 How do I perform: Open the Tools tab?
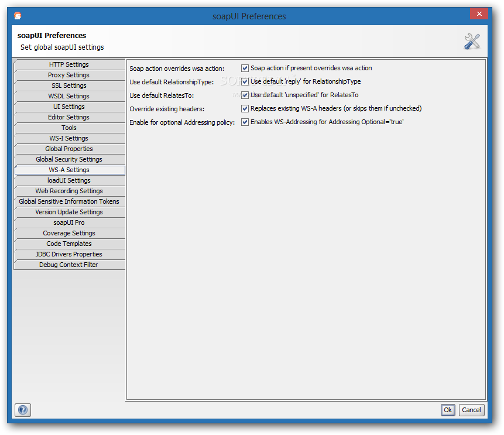tap(70, 128)
